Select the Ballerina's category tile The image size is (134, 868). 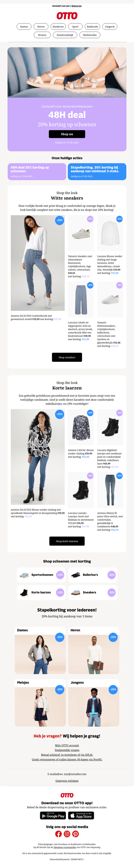93,574
